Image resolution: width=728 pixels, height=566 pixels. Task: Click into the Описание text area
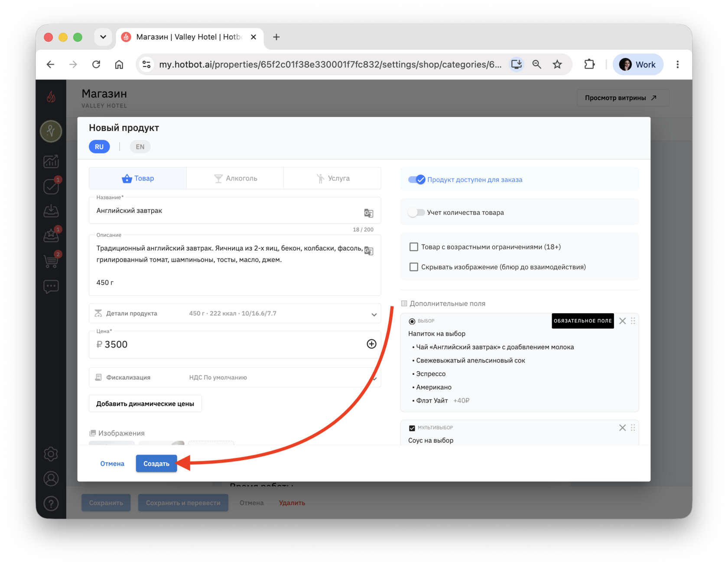point(235,265)
